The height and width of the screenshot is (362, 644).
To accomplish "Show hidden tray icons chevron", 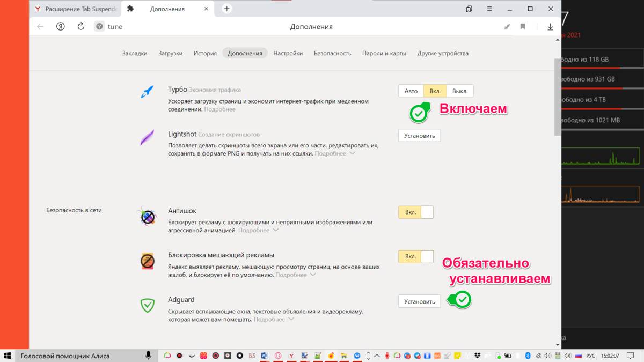I will tap(377, 356).
